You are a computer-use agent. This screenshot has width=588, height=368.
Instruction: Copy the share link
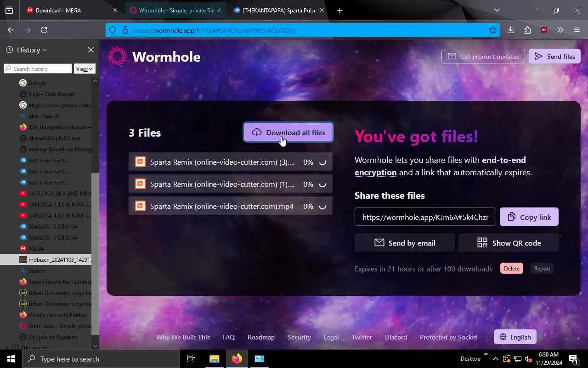click(x=529, y=217)
